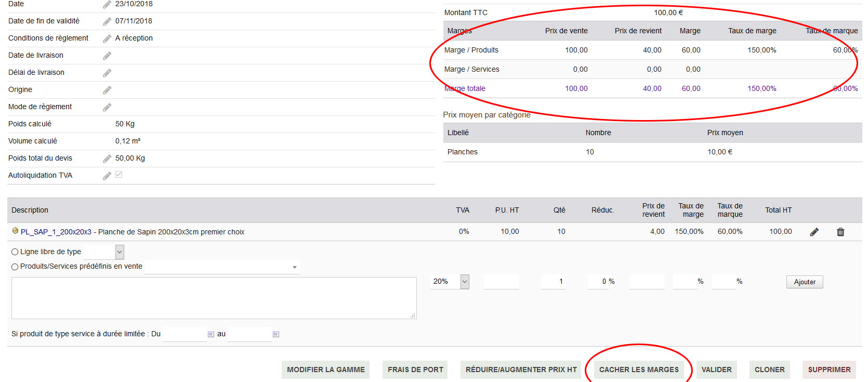
Task: Edit the Origine field with its pencil icon
Action: pos(107,90)
